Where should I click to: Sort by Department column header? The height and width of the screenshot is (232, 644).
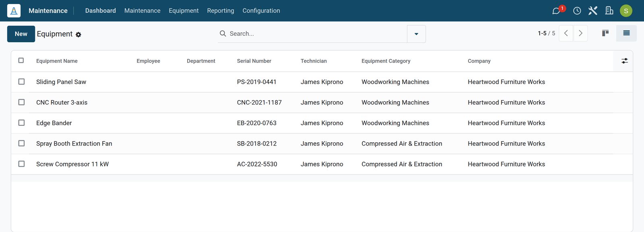click(x=201, y=61)
